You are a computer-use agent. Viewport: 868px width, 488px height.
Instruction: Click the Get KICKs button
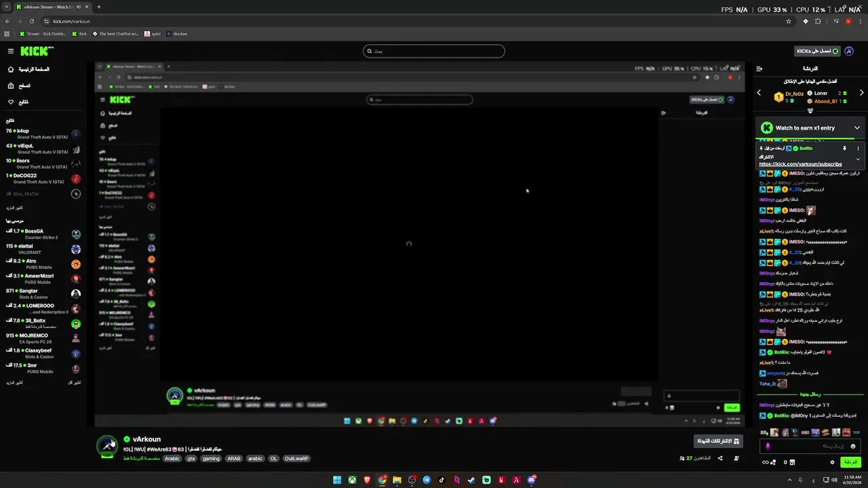click(x=817, y=51)
